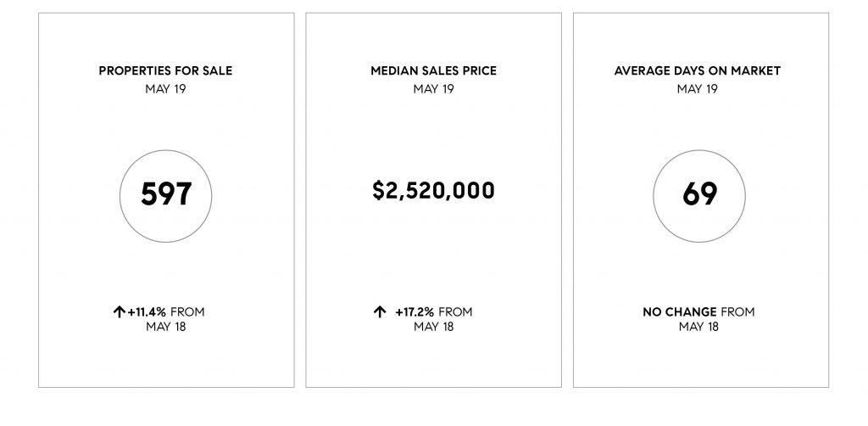Click the Properties For Sale heading

click(165, 71)
